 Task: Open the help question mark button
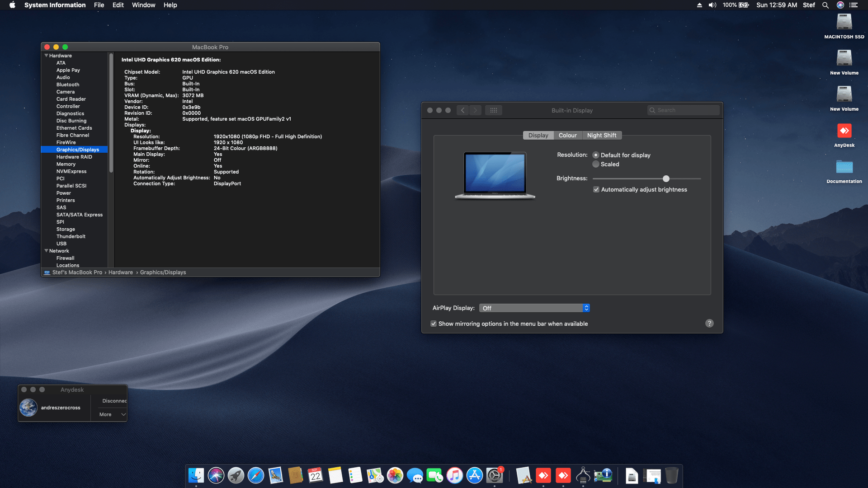coord(709,324)
